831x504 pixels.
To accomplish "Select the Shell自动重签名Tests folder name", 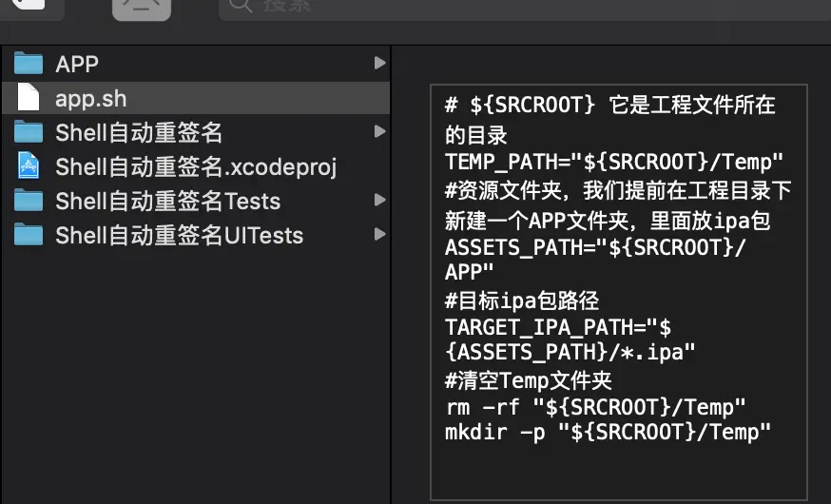I will [x=168, y=201].
